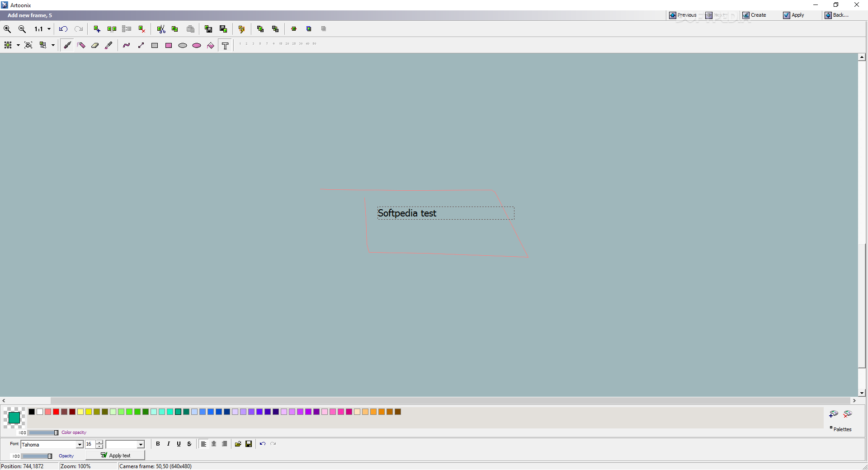Viewport: 868px width, 470px height.
Task: Click the delete palette icon
Action: tap(848, 414)
